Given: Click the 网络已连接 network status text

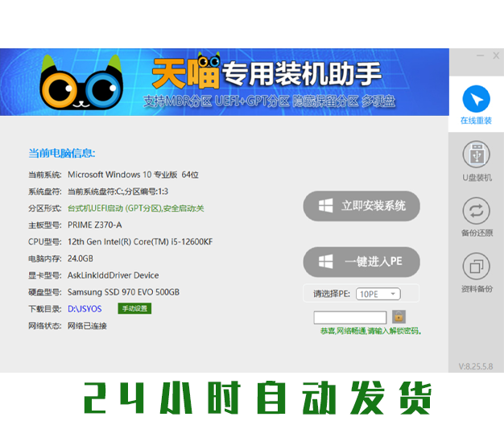Looking at the screenshot, I should coord(87,326).
